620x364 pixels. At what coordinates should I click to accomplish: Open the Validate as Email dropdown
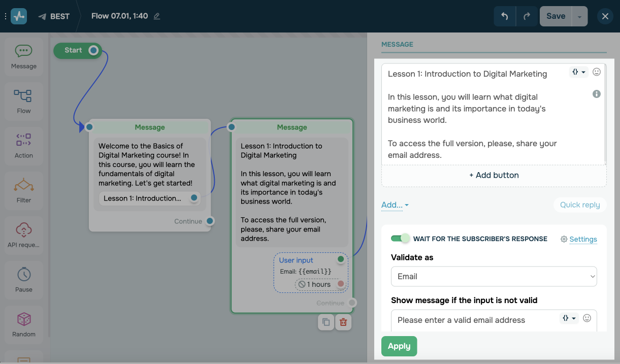(x=493, y=276)
